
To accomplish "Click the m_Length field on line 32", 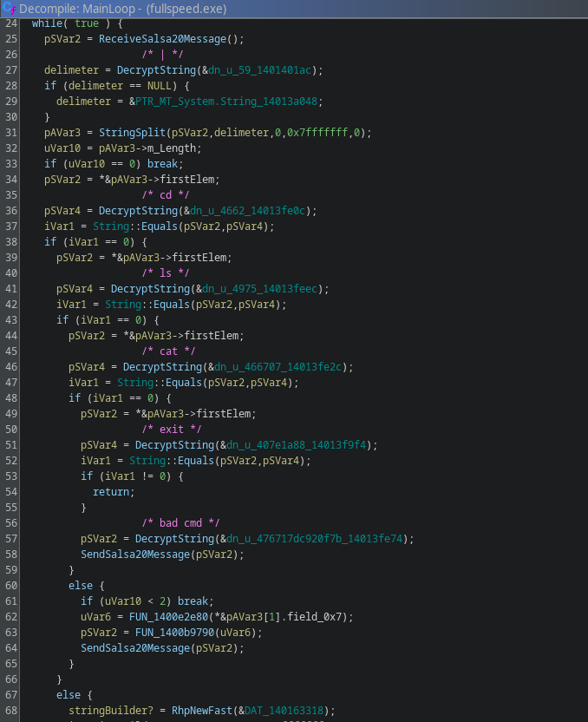I will pos(172,148).
